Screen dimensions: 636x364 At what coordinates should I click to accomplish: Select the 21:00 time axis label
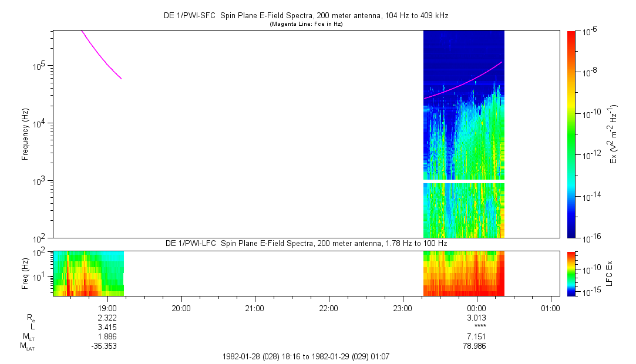[255, 308]
